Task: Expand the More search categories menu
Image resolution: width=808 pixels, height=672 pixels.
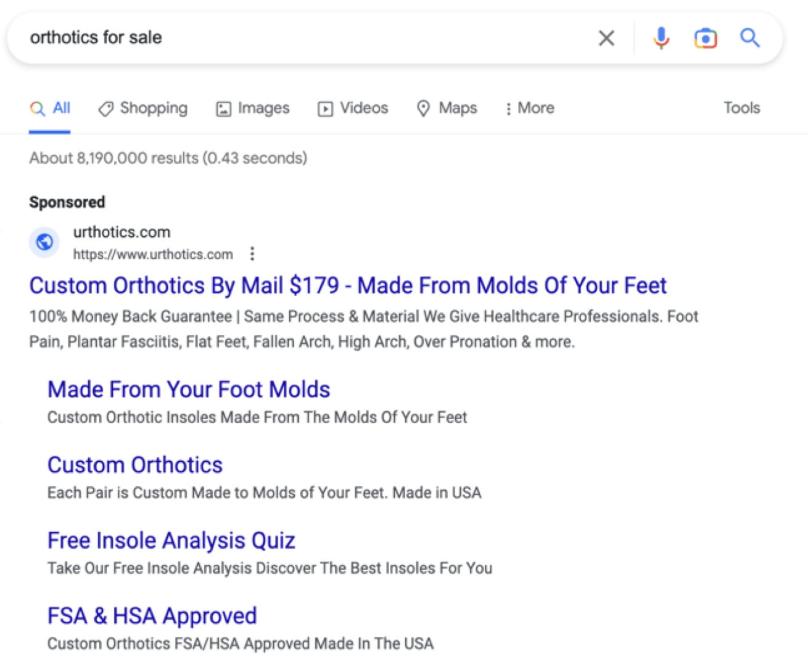Action: point(530,109)
